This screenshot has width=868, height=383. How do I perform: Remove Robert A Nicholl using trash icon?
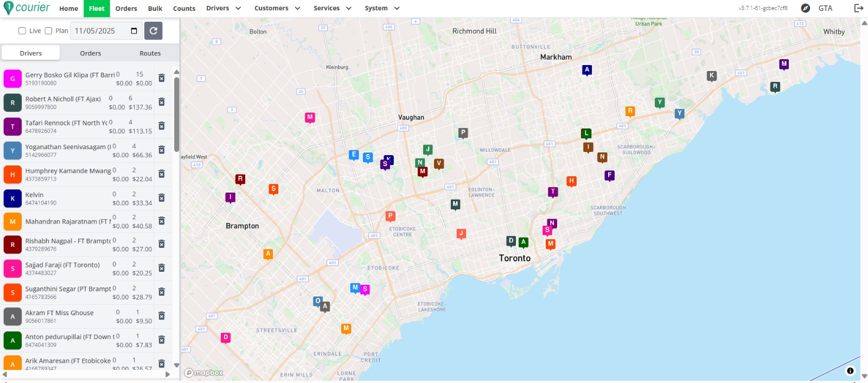point(161,102)
